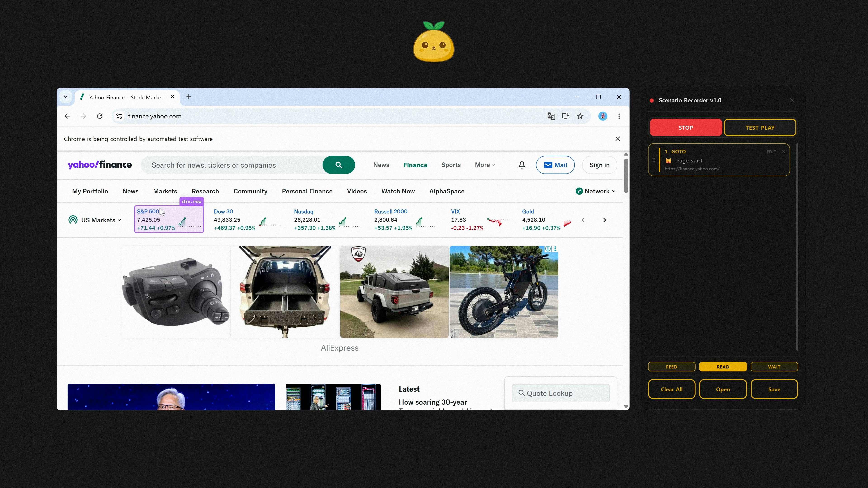Bookmark this page with the star icon
Screen dimensions: 868x488
[580, 116]
